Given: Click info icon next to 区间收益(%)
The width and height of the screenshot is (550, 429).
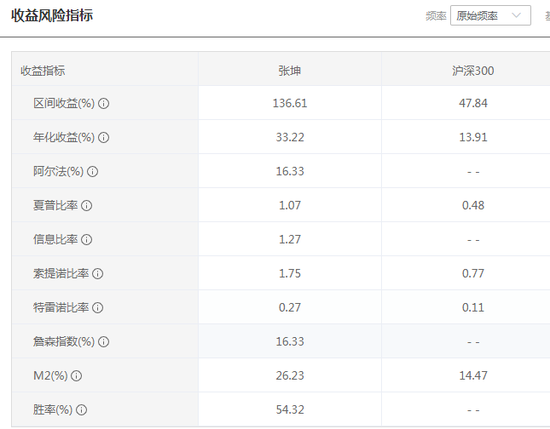Looking at the screenshot, I should tap(103, 103).
